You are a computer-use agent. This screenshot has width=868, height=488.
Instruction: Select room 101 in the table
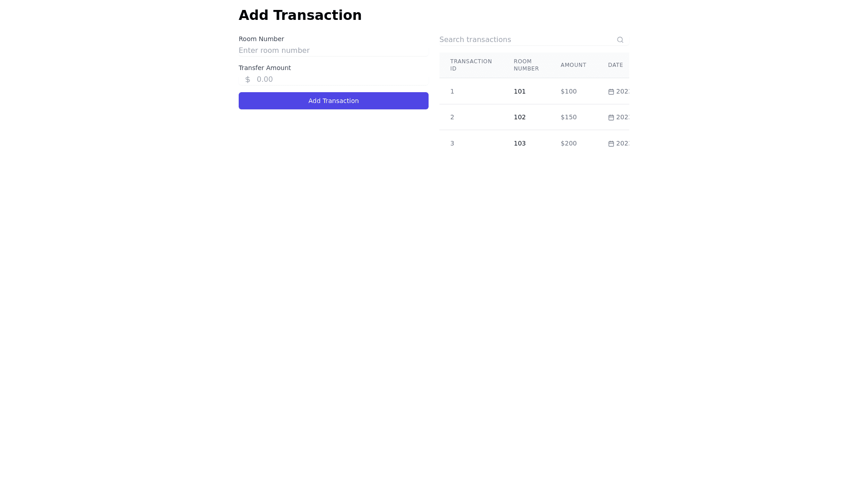coord(519,91)
